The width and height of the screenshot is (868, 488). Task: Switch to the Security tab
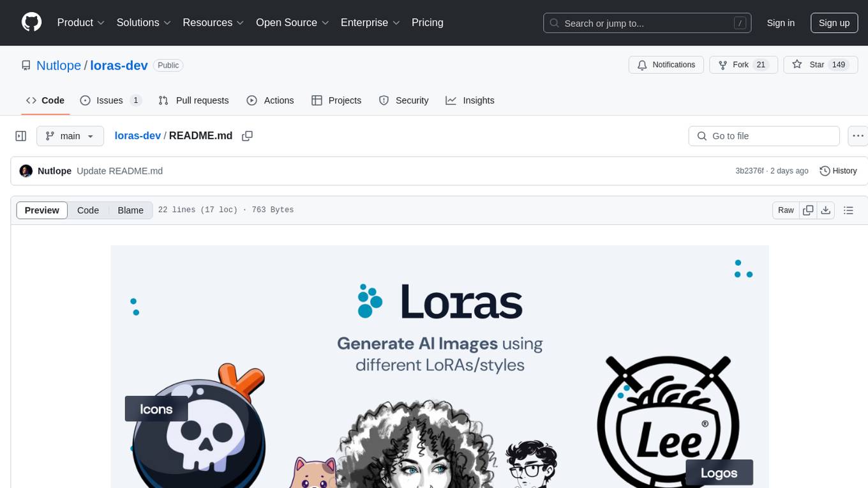coord(403,100)
